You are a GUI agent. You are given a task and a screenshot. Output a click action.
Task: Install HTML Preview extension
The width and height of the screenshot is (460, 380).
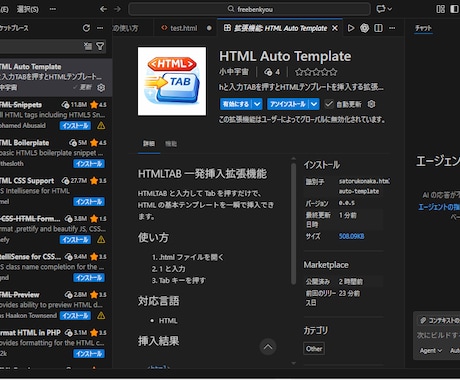[75, 316]
